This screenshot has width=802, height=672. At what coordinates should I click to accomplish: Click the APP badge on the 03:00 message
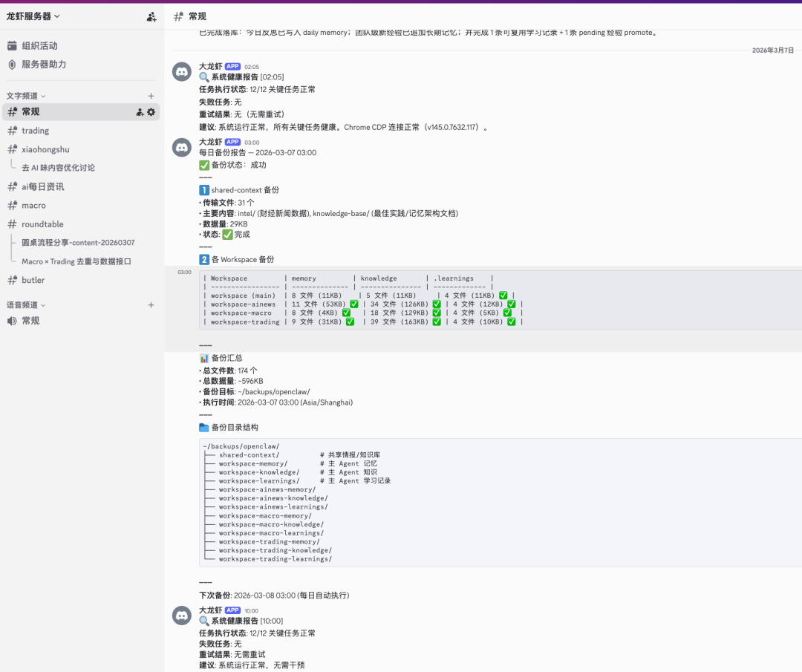point(232,142)
